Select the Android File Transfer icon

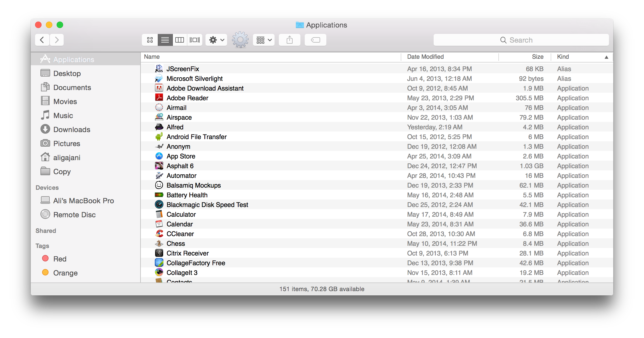(159, 137)
